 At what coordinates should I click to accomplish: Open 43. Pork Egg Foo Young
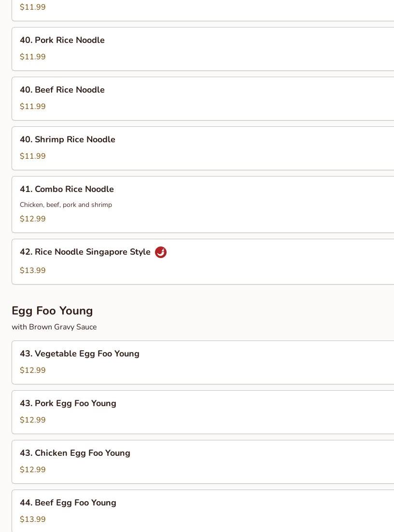(68, 404)
